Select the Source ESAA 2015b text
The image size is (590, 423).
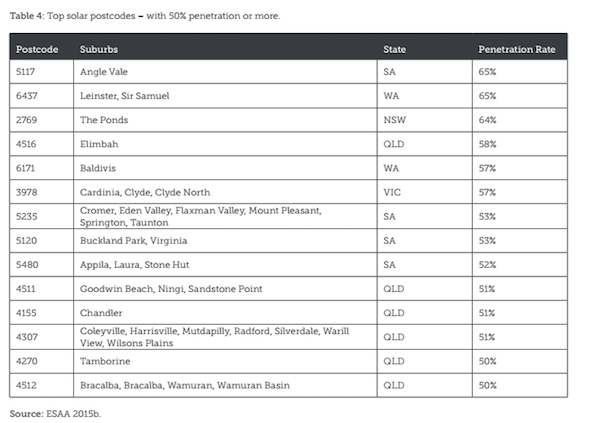pos(55,414)
